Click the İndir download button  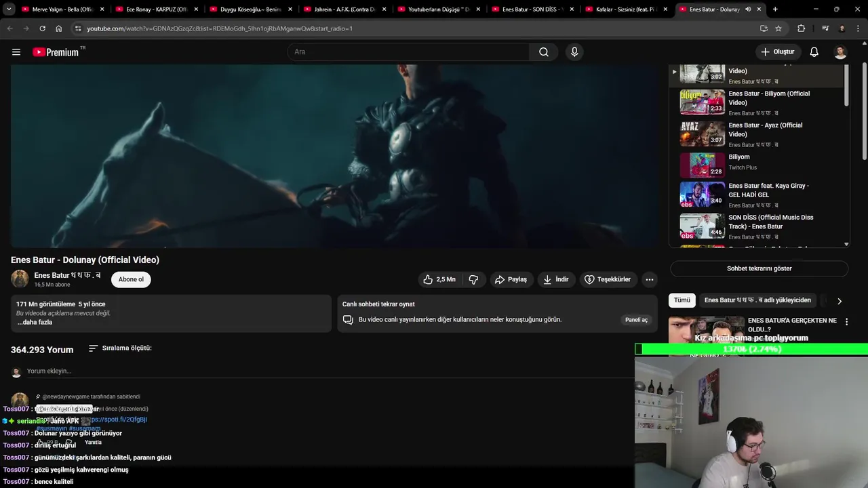(556, 279)
